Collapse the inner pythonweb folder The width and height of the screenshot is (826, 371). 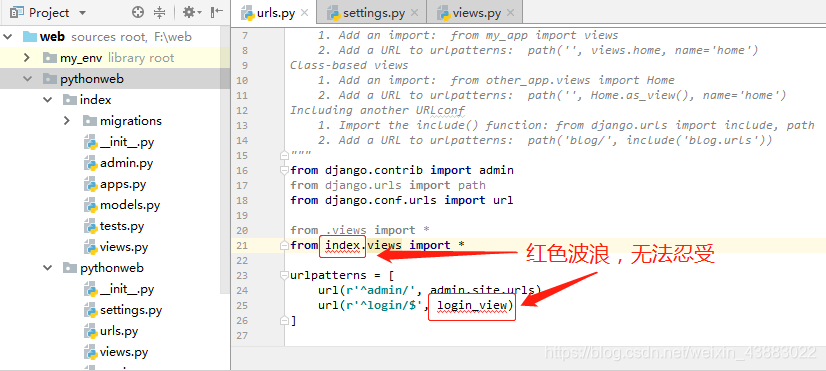[48, 268]
